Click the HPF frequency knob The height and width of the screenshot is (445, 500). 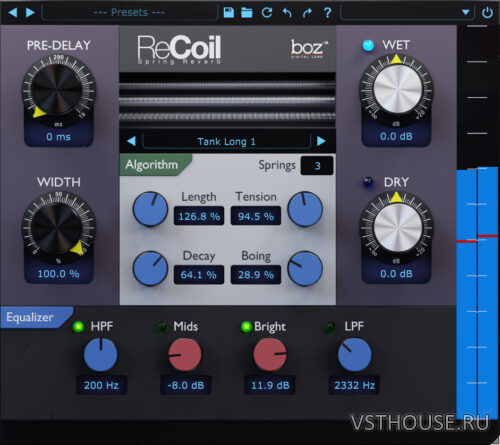tap(101, 354)
